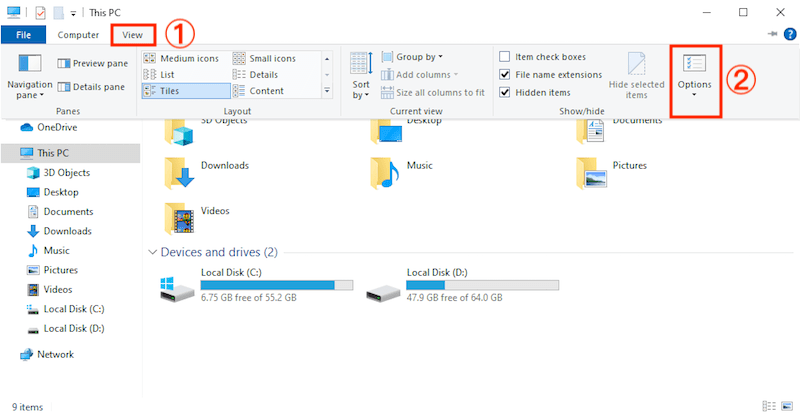Switch to Content layout
Viewport: 800px width, 417px height.
pos(258,91)
